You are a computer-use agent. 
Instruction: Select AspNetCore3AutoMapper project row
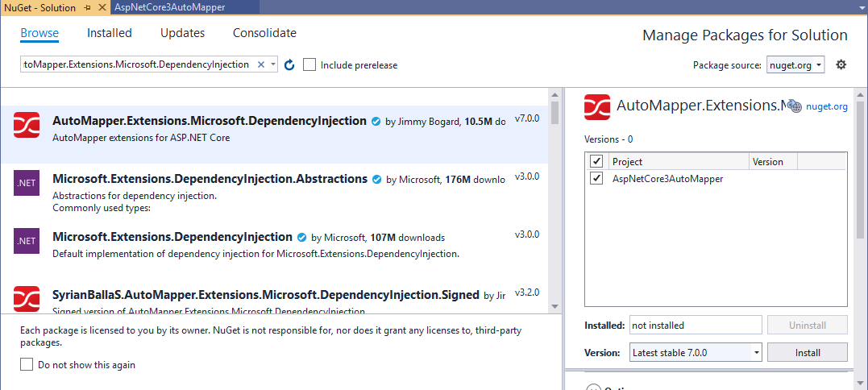click(716, 179)
